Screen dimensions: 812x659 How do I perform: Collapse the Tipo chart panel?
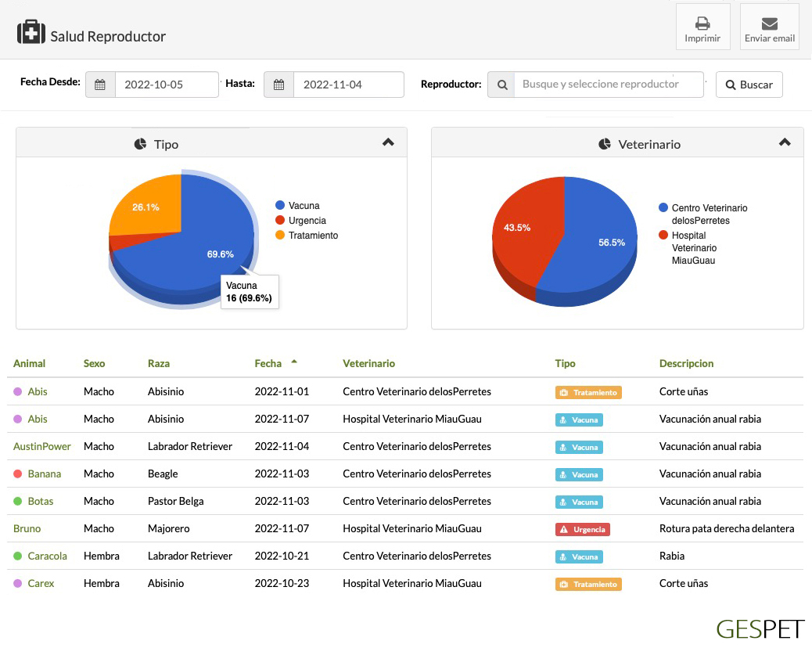pyautogui.click(x=388, y=142)
